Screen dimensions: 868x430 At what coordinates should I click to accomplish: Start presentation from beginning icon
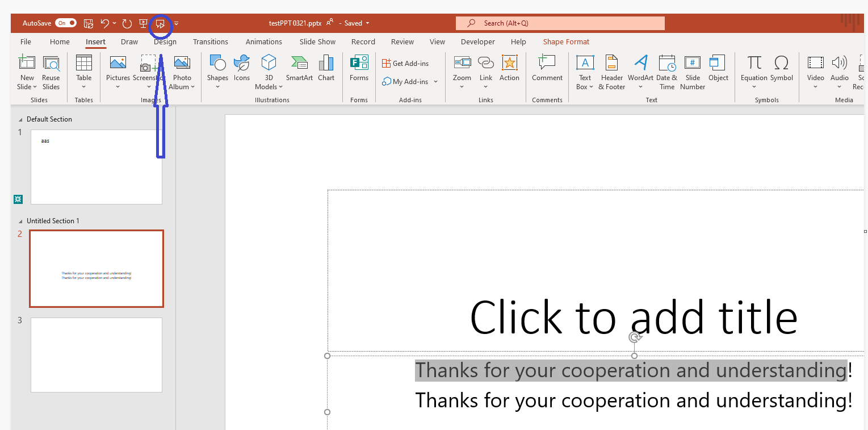(144, 23)
